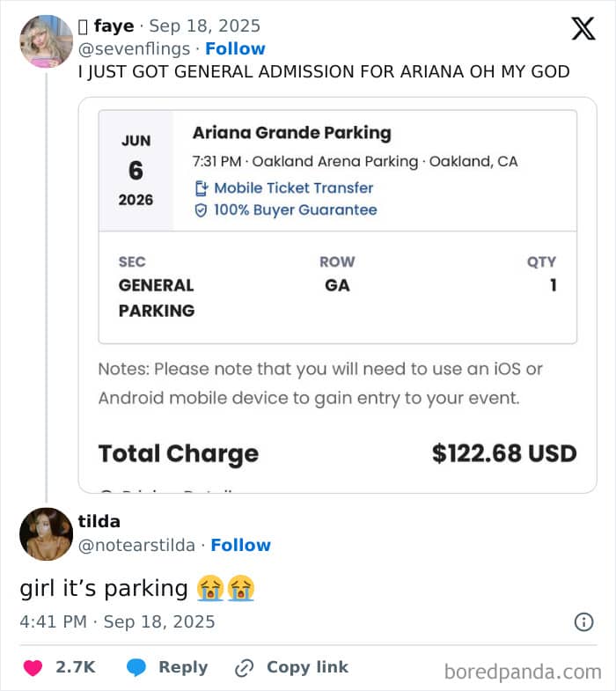
Task: Click the X logo icon
Action: 583,28
